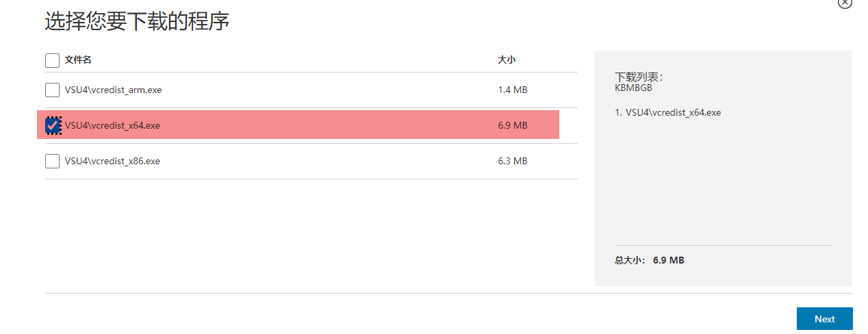
Task: Click the 6.3 MB size value
Action: [x=513, y=161]
